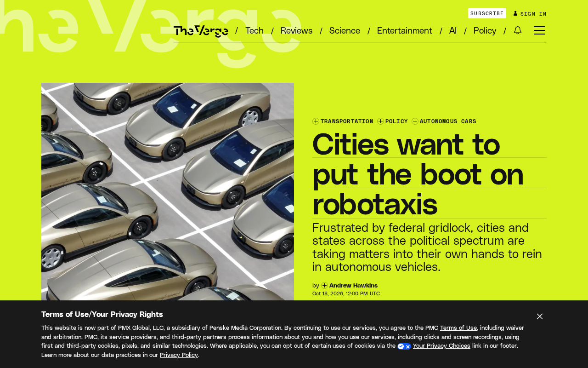Click the Sign In text link
The width and height of the screenshot is (588, 368).
[x=533, y=14]
